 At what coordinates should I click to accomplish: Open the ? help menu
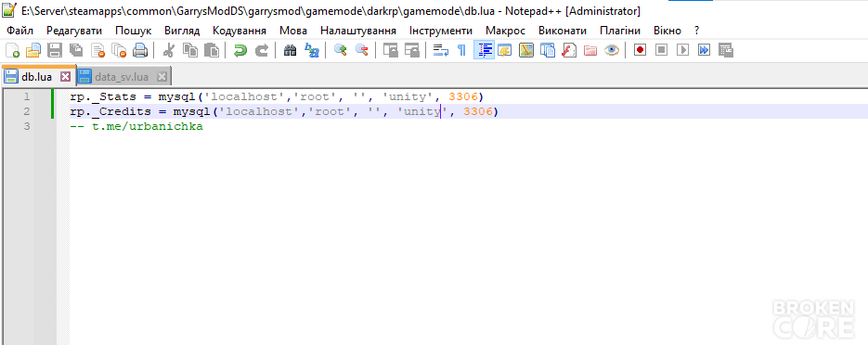pos(697,31)
